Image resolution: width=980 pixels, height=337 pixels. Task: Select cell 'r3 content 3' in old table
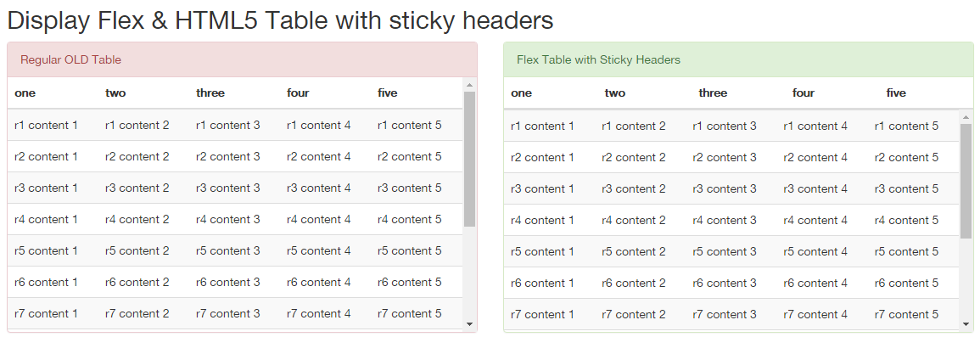[227, 188]
